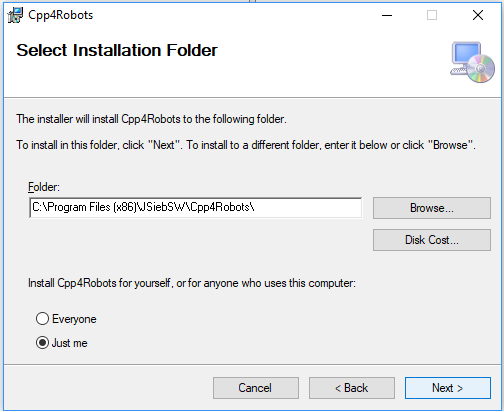This screenshot has width=504, height=412.
Task: Show the Disk Cost... details
Action: (x=432, y=240)
